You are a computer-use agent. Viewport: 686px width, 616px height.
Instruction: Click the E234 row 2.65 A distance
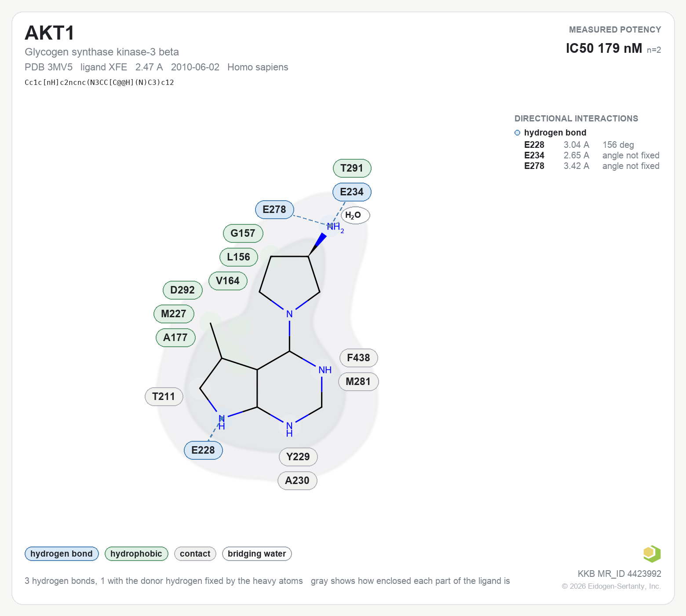coord(577,155)
